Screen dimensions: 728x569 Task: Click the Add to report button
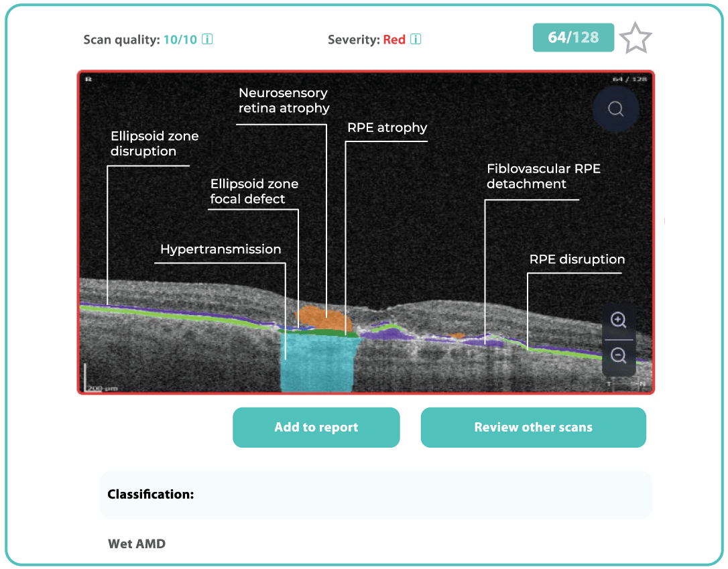(x=316, y=427)
